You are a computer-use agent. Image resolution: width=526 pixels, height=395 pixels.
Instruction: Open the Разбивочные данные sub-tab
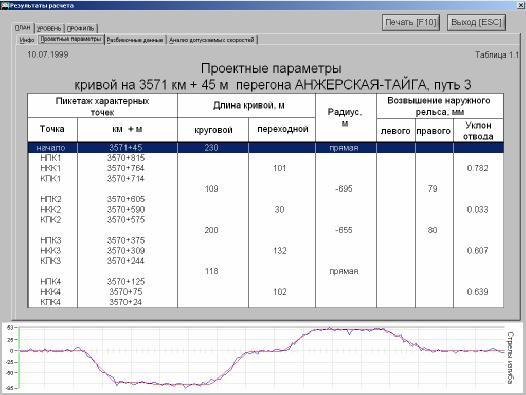click(x=135, y=40)
